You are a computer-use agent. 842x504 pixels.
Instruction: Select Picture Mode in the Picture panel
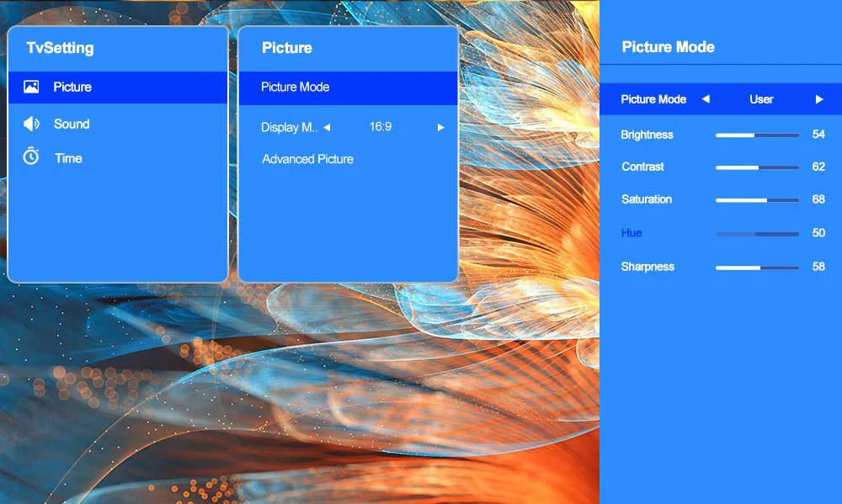point(349,88)
